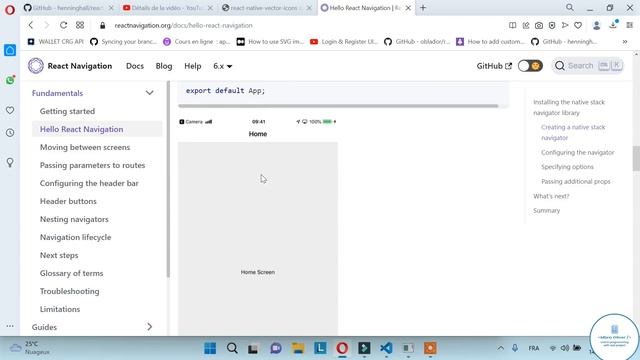Open the 6.x version dropdown

point(222,66)
